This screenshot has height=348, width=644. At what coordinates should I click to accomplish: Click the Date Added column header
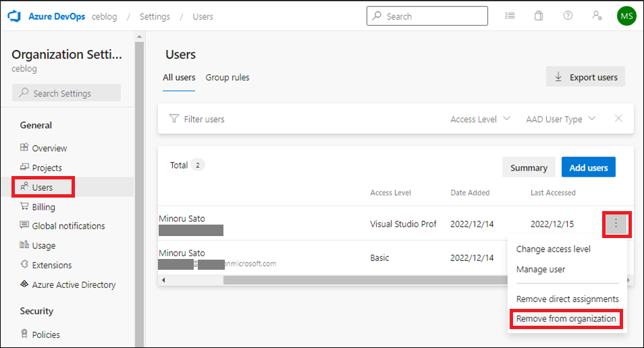tap(470, 193)
